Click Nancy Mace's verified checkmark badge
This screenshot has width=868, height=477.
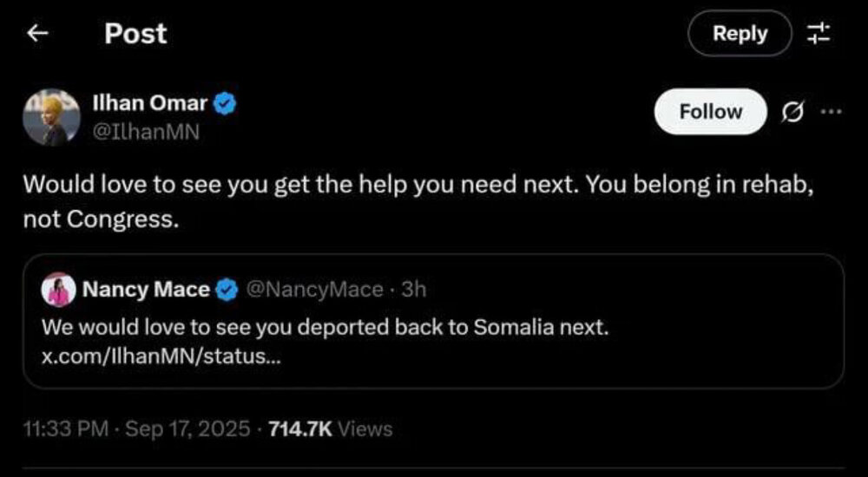pyautogui.click(x=227, y=290)
